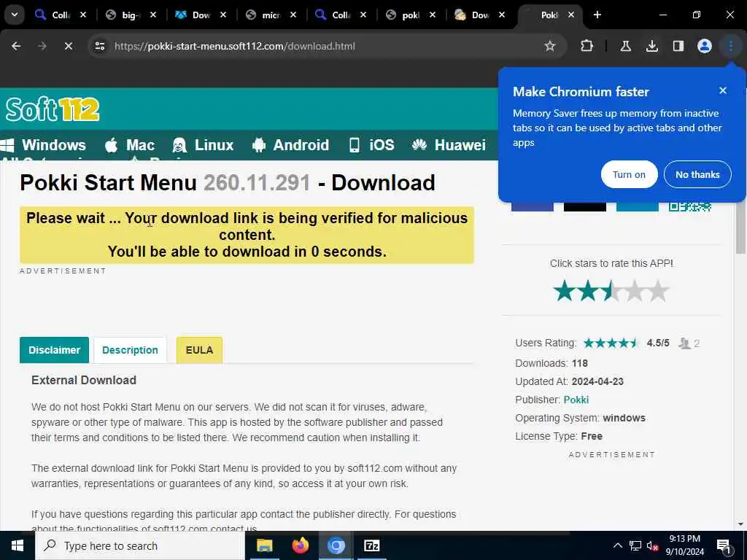The width and height of the screenshot is (747, 560).
Task: Open the Android category
Action: click(290, 145)
